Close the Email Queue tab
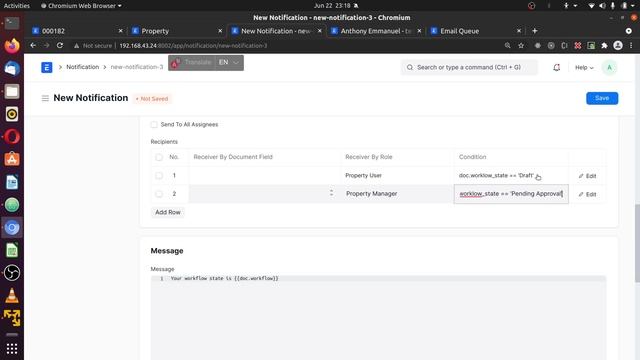The image size is (640, 360). pos(519,31)
